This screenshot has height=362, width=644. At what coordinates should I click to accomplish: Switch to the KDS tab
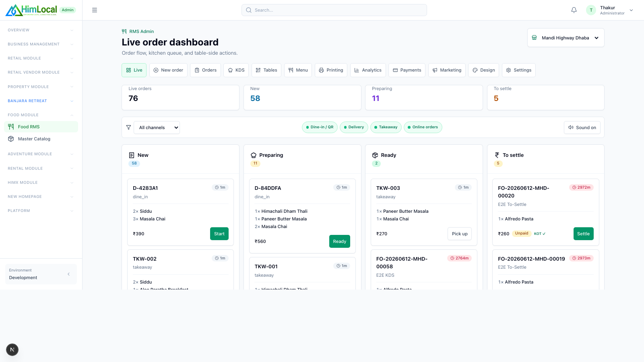pos(236,70)
